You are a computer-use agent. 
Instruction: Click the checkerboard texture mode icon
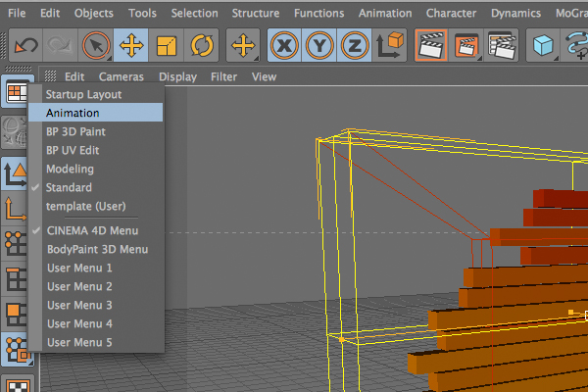point(18,383)
